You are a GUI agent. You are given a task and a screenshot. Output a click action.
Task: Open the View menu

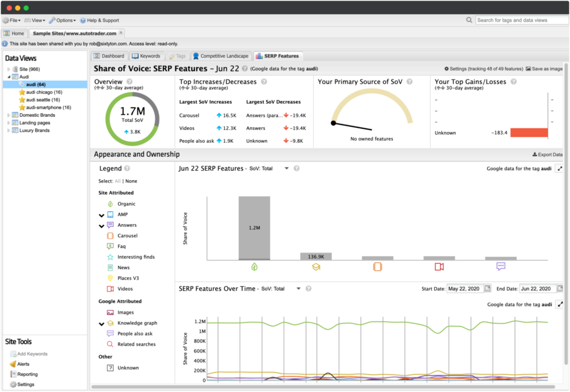(x=35, y=21)
